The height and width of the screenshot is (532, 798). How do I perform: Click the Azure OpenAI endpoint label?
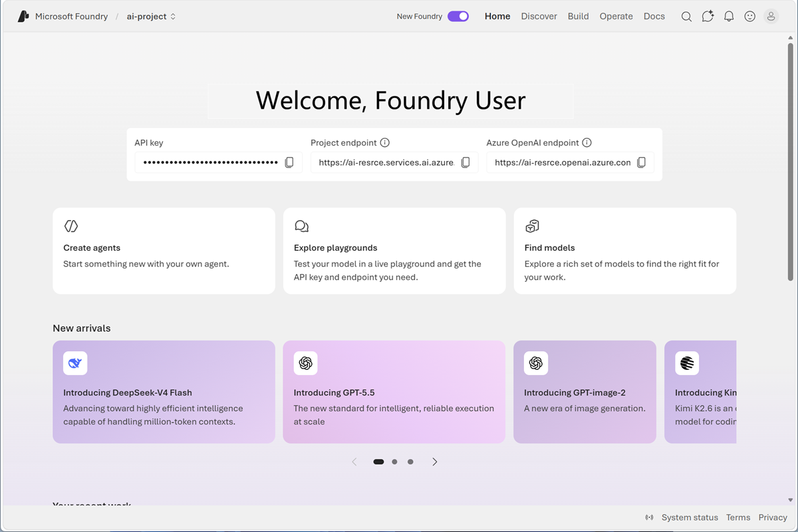533,142
